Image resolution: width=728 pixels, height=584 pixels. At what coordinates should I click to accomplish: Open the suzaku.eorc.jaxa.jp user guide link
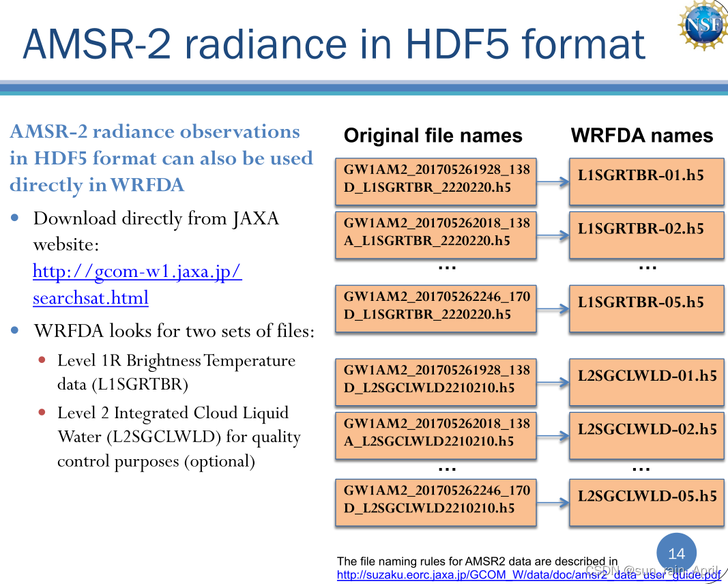click(529, 574)
